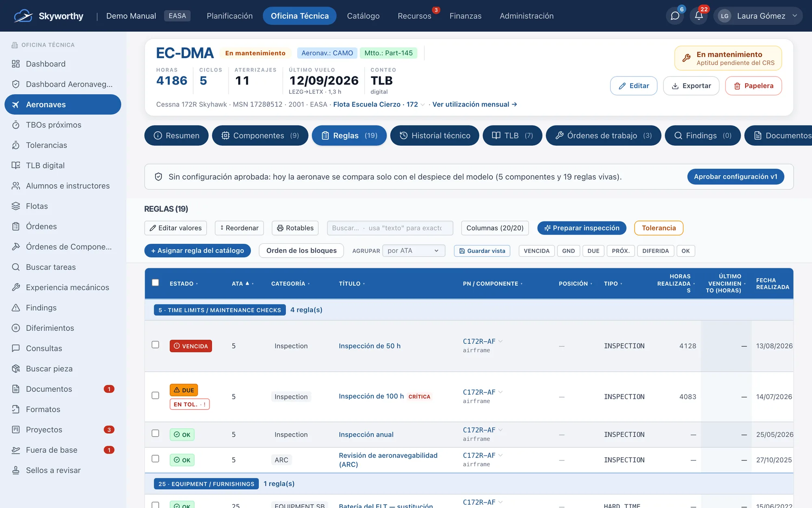Check the Inspección de 50 h row
Viewport: 812px width, 508px height.
pyautogui.click(x=155, y=345)
